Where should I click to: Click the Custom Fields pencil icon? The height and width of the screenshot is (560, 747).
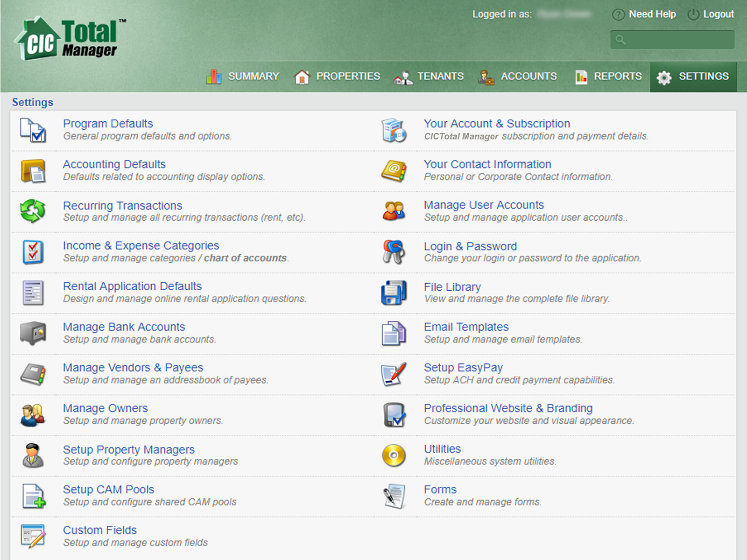pos(33,536)
